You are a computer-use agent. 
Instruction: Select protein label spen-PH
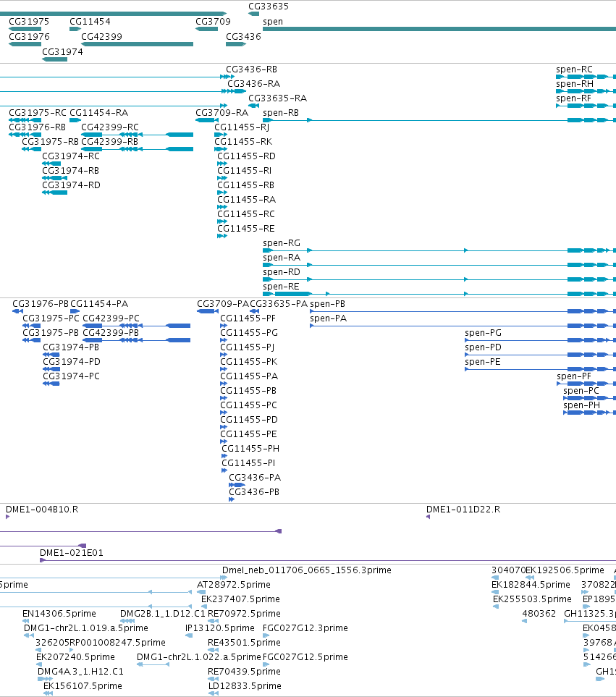[x=581, y=405]
